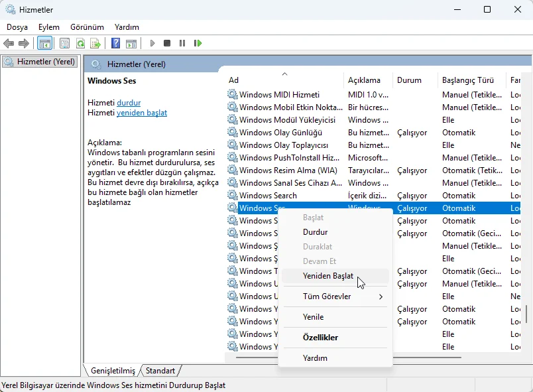
Task: Click 'Tarayıcılar...' description cell
Action: [369, 170]
